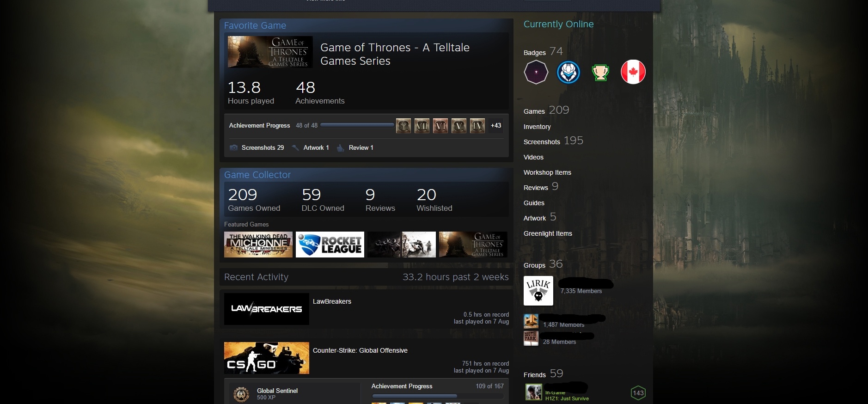
Task: Open Workshop Items sidebar link
Action: pyautogui.click(x=547, y=172)
